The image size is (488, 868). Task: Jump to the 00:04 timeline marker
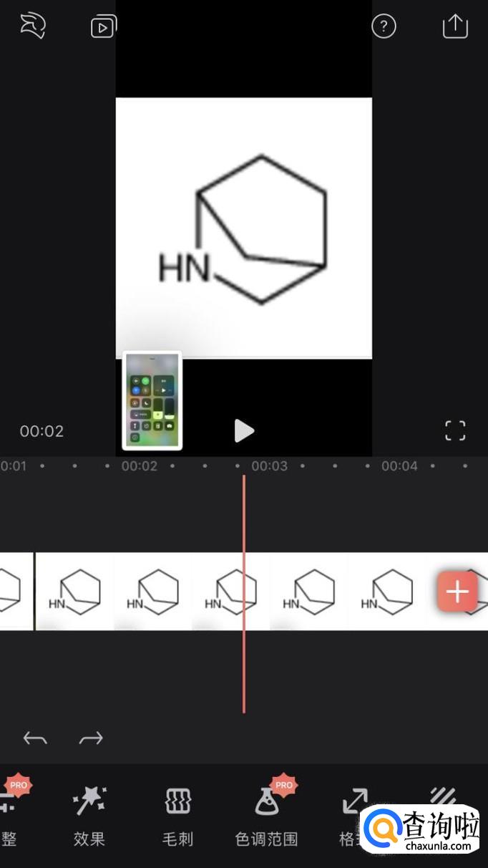pos(399,466)
